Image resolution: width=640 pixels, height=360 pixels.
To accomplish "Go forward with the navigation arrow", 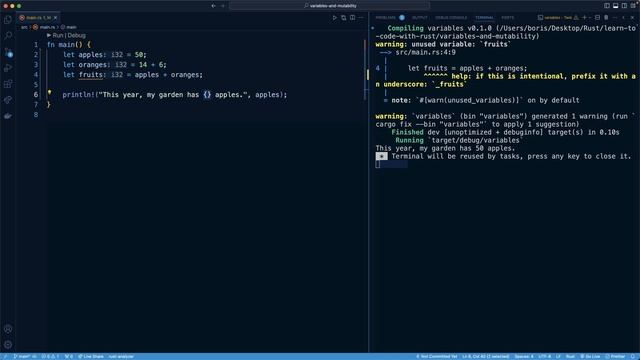I will pos(223,6).
